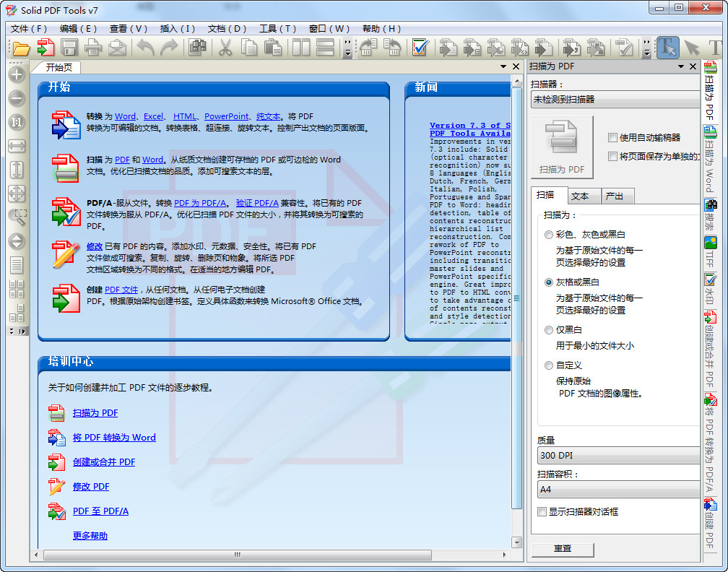Select the arrow pointer tool in toolbar

(x=691, y=48)
